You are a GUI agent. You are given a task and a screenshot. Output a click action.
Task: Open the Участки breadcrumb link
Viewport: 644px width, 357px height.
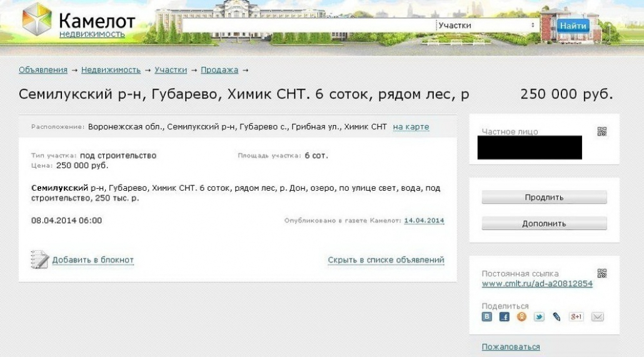pyautogui.click(x=171, y=70)
